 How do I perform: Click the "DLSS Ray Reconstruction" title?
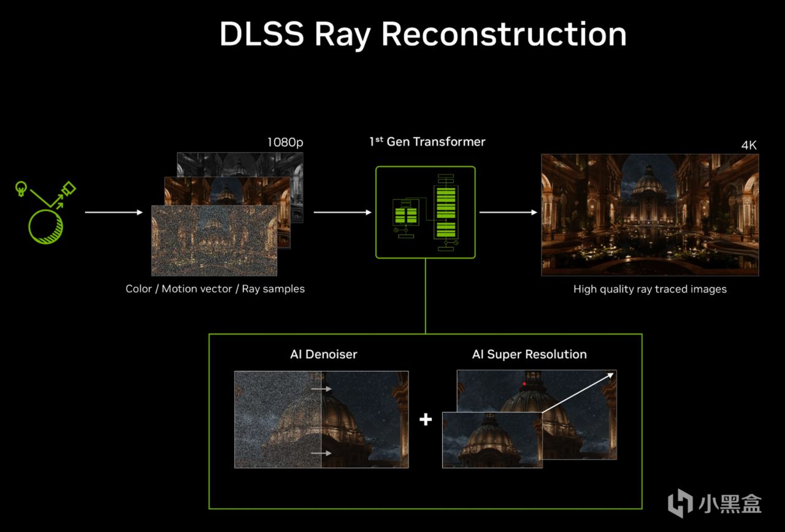point(423,34)
